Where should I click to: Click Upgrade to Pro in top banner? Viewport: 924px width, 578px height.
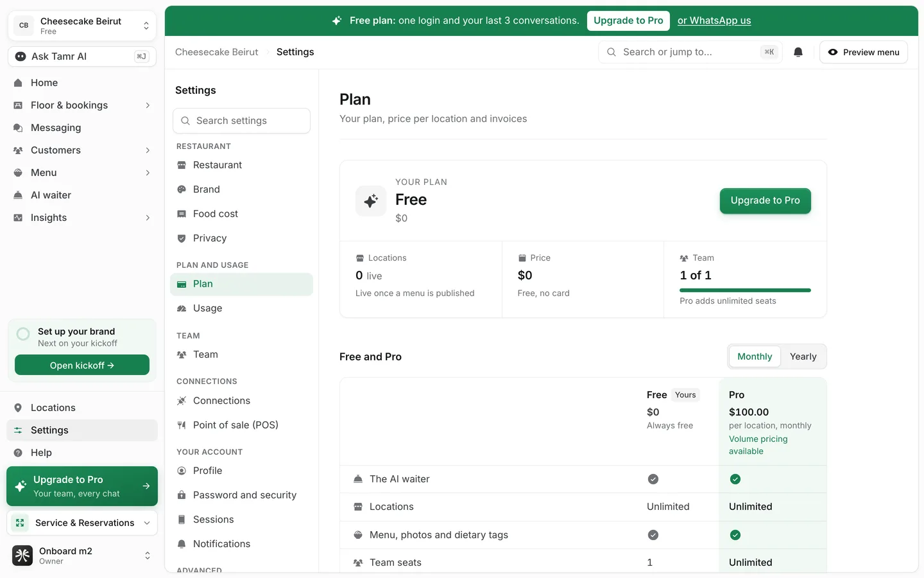(x=628, y=21)
